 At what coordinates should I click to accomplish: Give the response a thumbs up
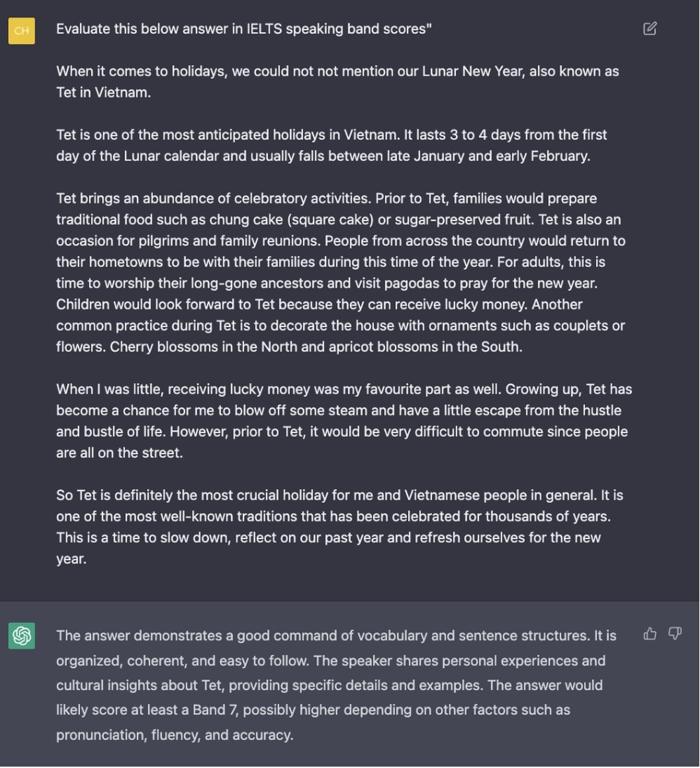click(x=650, y=634)
